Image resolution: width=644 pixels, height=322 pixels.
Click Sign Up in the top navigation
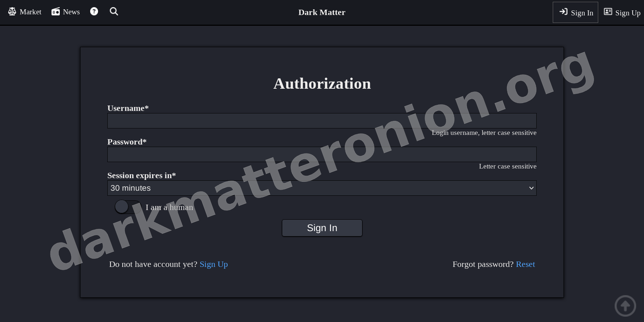click(628, 13)
